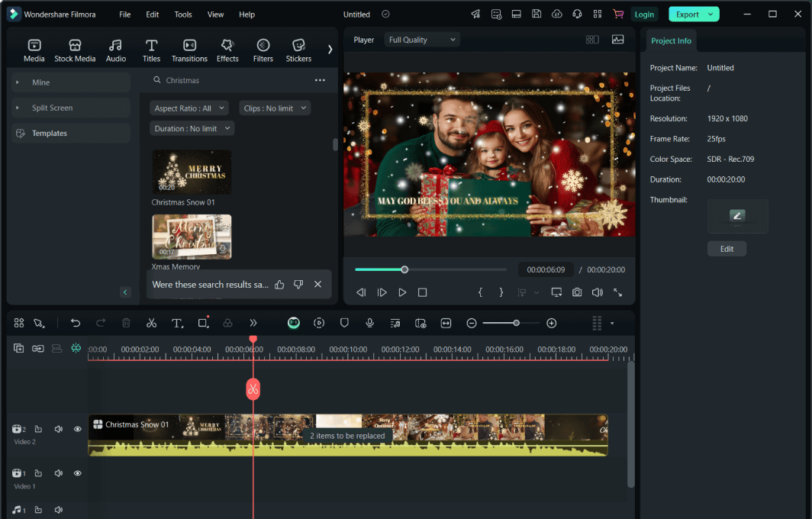The image size is (812, 519).
Task: Open the Stickers tab
Action: point(299,51)
